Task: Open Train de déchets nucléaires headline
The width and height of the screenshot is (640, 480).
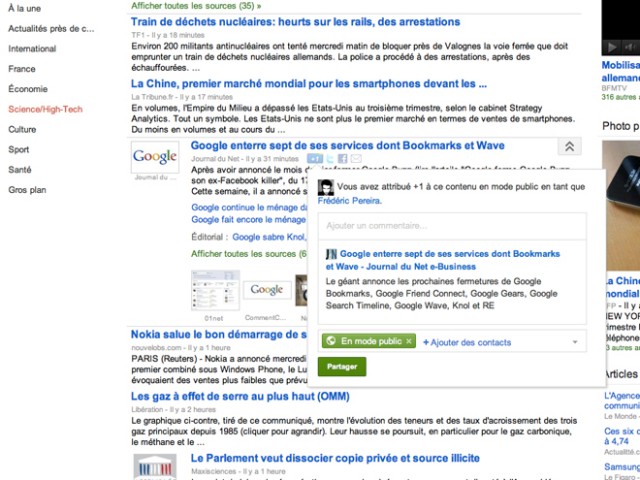Action: (x=296, y=22)
